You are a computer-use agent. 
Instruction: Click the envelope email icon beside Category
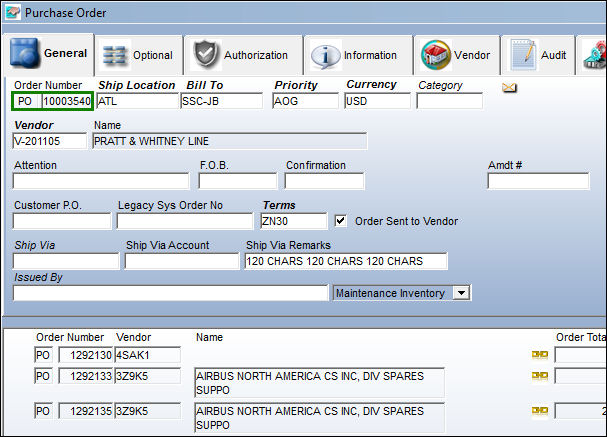point(509,88)
